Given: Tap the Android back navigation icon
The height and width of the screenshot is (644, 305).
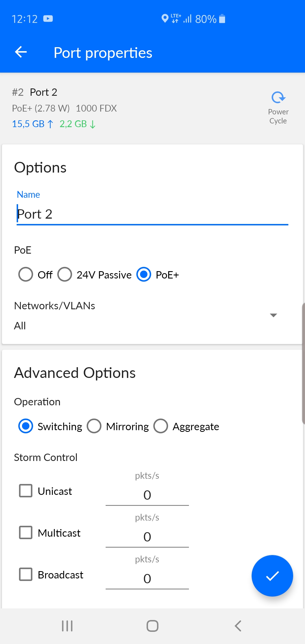Looking at the screenshot, I should 238,626.
